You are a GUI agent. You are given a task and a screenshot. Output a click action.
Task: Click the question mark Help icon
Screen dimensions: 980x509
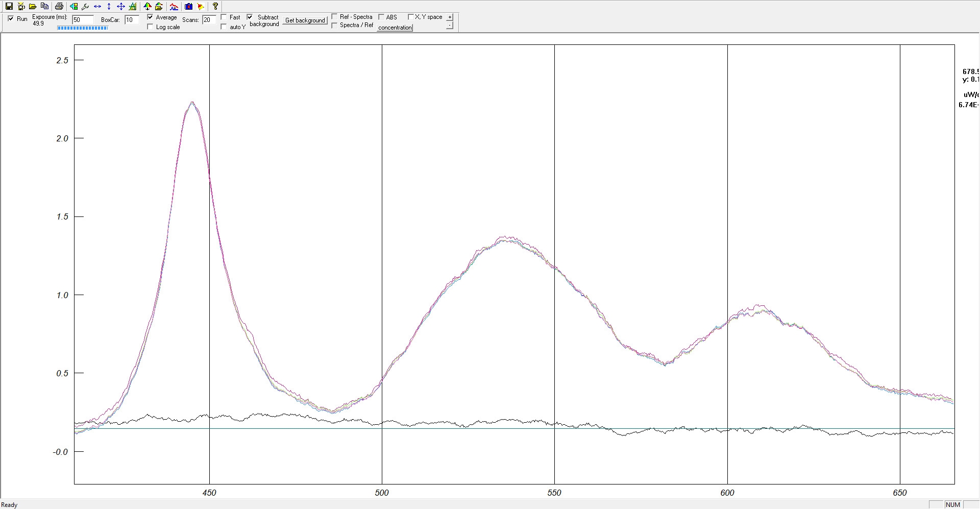click(215, 7)
